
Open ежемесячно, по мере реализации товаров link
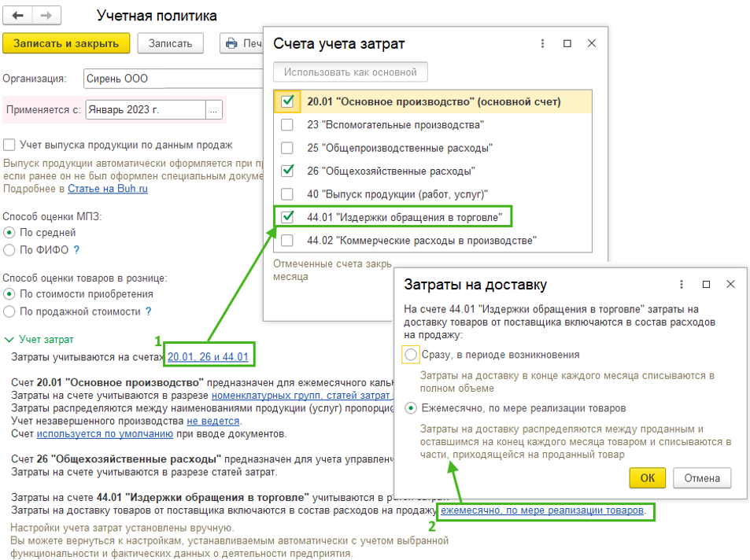(542, 510)
